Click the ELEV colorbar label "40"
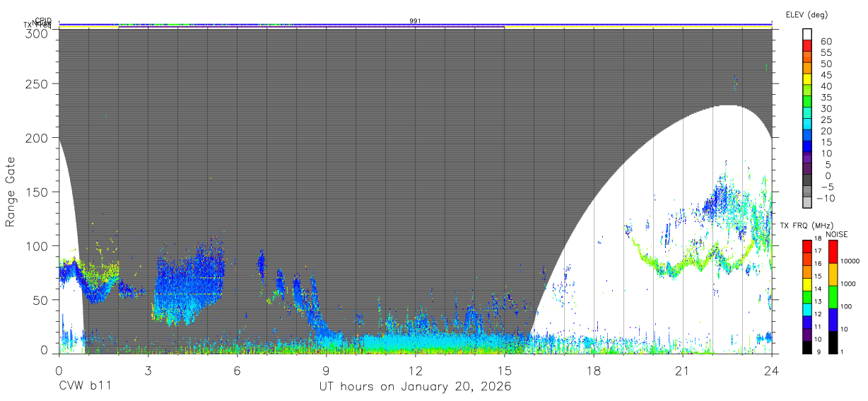This screenshot has height=401, width=868. [x=826, y=86]
